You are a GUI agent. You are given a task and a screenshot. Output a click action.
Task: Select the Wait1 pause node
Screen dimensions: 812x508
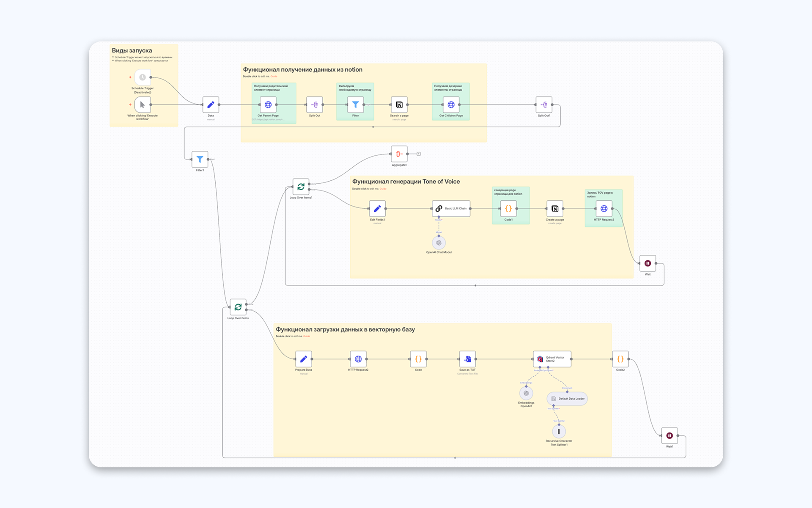[669, 436]
